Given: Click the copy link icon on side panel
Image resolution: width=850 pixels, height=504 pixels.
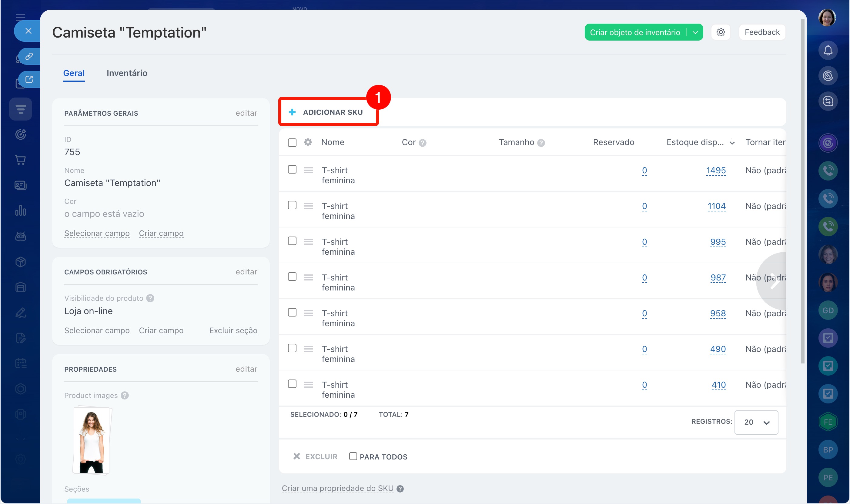Looking at the screenshot, I should (x=29, y=56).
